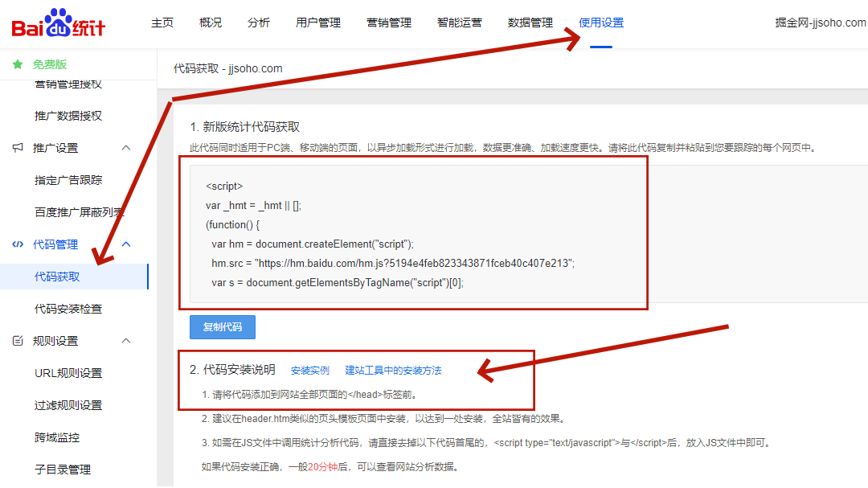
Task: Click the megaphone icon next to 推广设置
Action: tap(18, 148)
